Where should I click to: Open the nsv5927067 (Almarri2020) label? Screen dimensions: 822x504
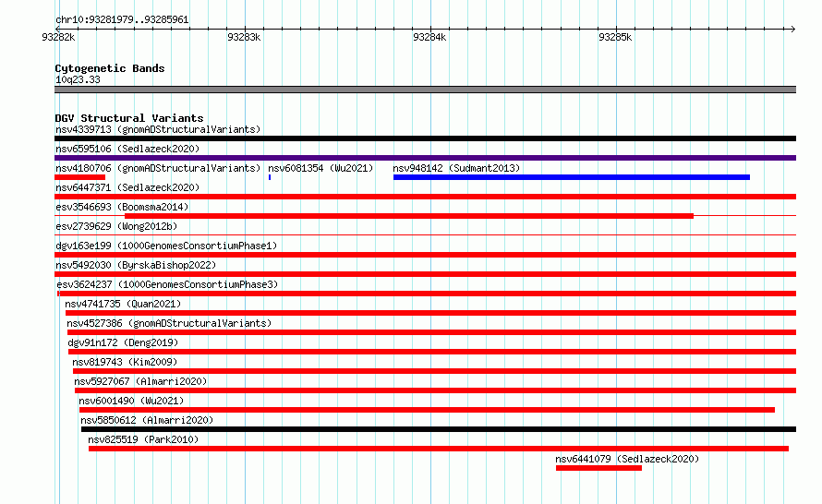[140, 381]
